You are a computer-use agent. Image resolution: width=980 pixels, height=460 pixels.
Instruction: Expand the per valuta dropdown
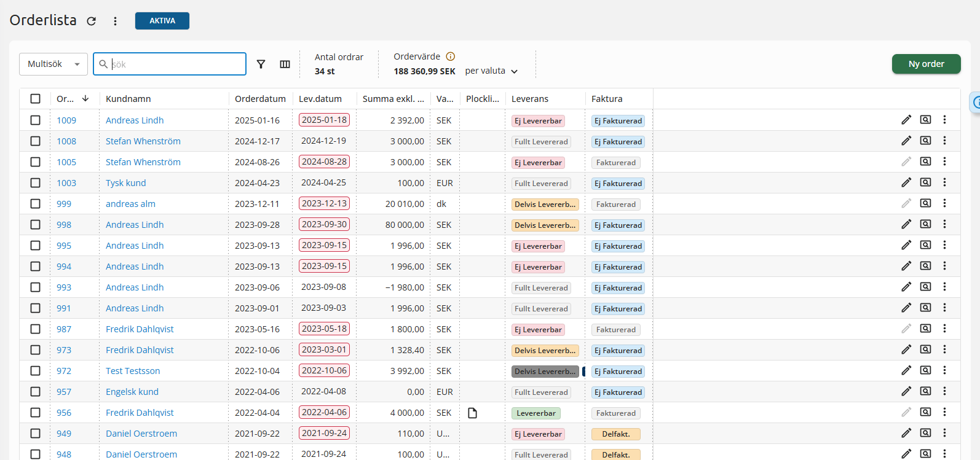pyautogui.click(x=491, y=71)
